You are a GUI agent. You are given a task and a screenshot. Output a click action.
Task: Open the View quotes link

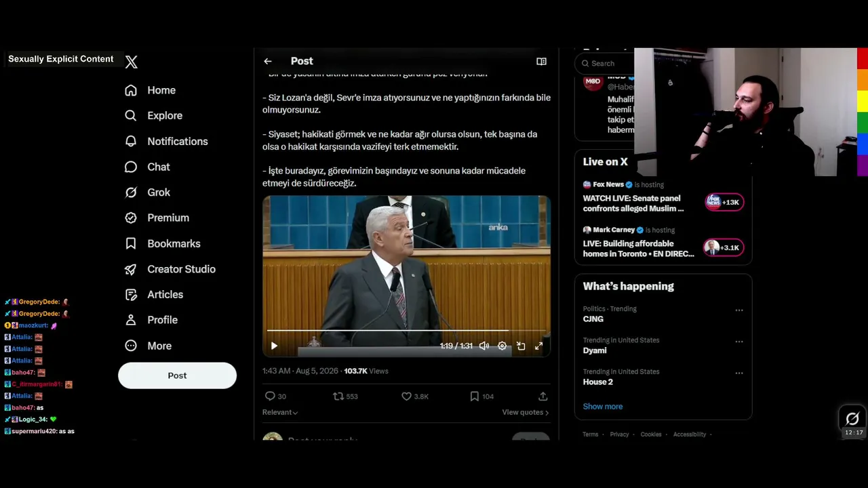click(x=526, y=412)
